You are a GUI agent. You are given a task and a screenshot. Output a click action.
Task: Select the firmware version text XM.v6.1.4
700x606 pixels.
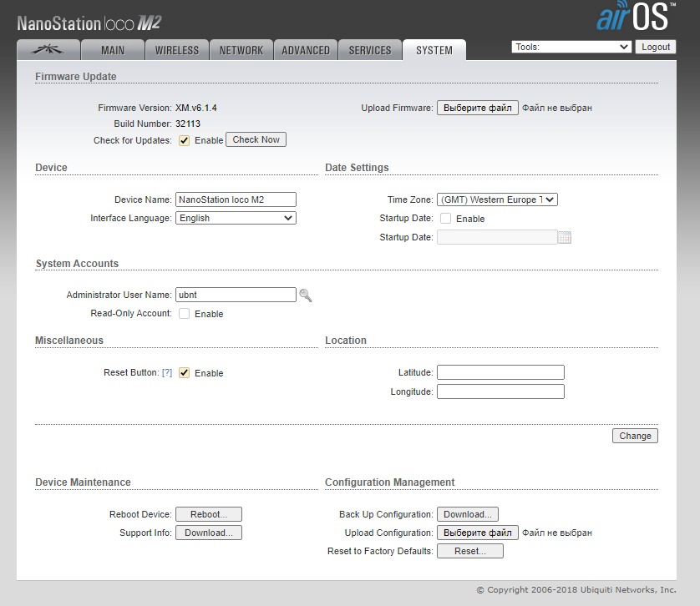196,108
